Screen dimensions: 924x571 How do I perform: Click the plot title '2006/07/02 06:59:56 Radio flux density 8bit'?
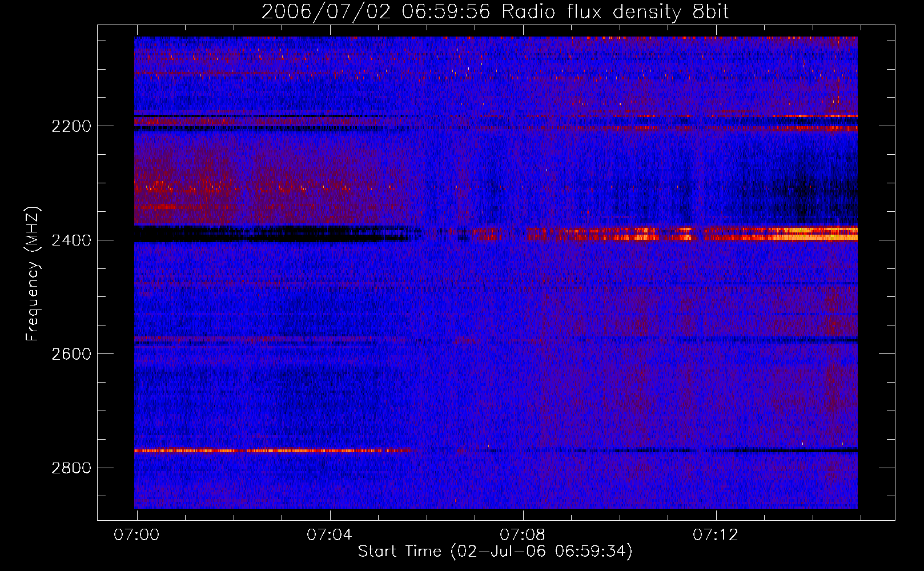(x=495, y=12)
